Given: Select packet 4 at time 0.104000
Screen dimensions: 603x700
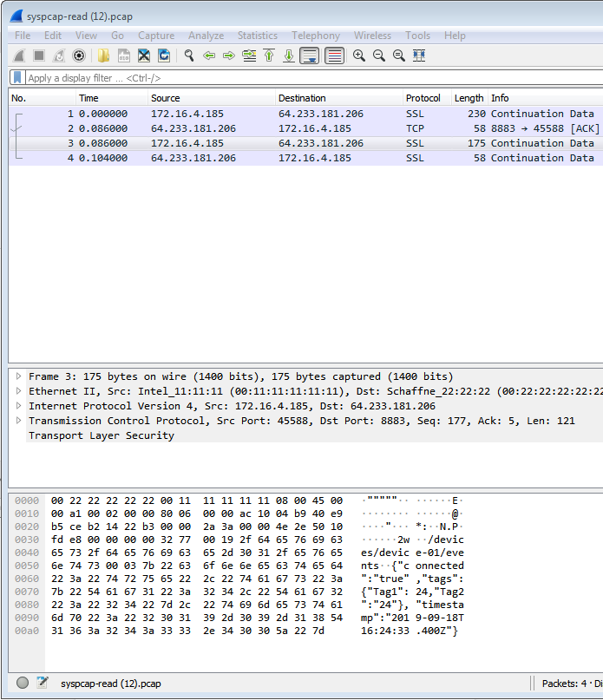Looking at the screenshot, I should 306,158.
